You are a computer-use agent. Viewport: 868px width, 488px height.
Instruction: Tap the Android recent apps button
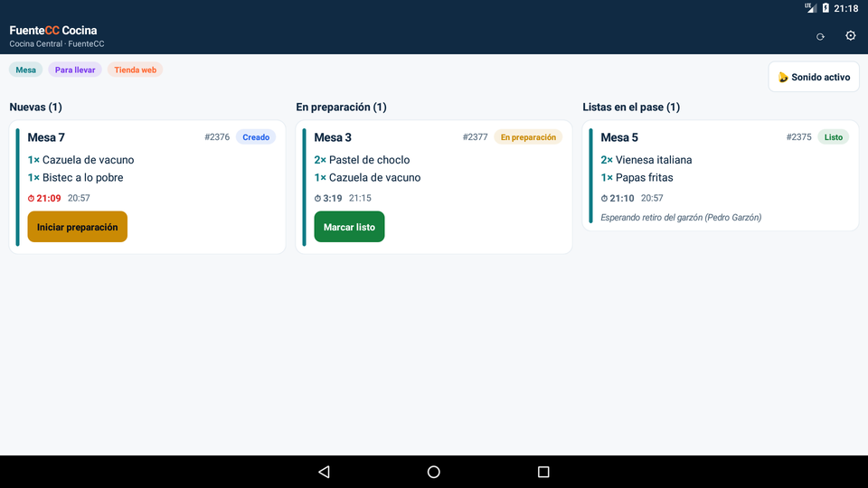tap(543, 472)
